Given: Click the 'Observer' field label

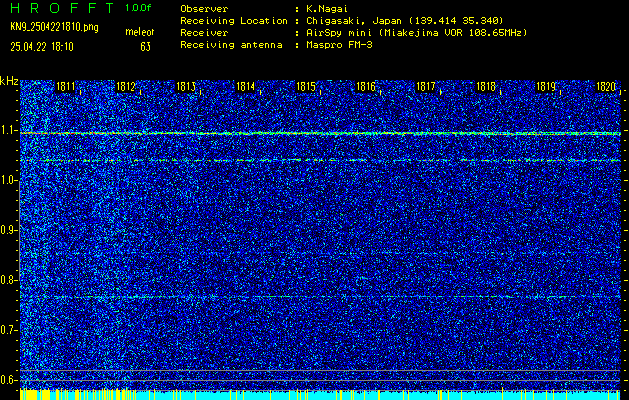Looking at the screenshot, I should click(x=204, y=9).
